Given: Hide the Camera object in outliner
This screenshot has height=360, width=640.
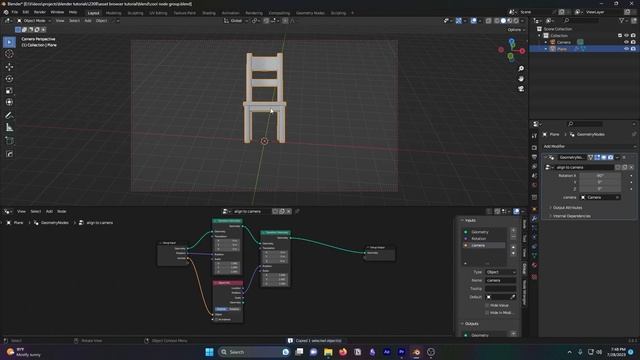Looking at the screenshot, I should [627, 42].
